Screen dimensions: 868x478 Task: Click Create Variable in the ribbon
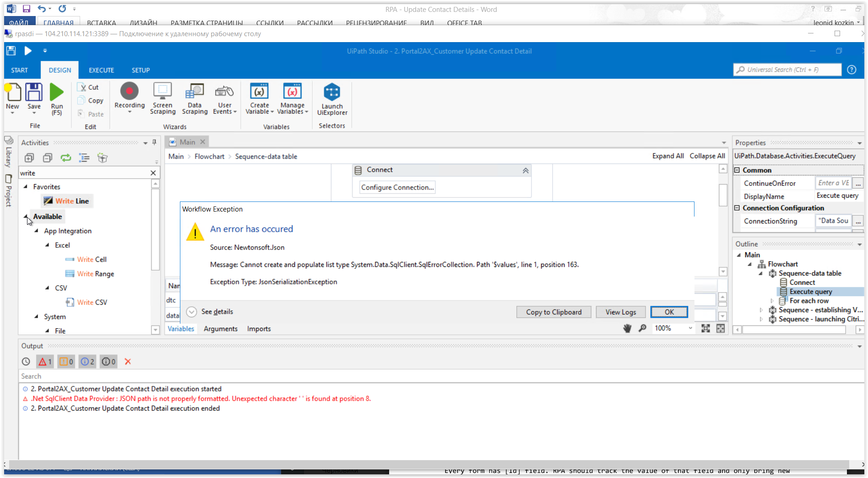point(259,98)
